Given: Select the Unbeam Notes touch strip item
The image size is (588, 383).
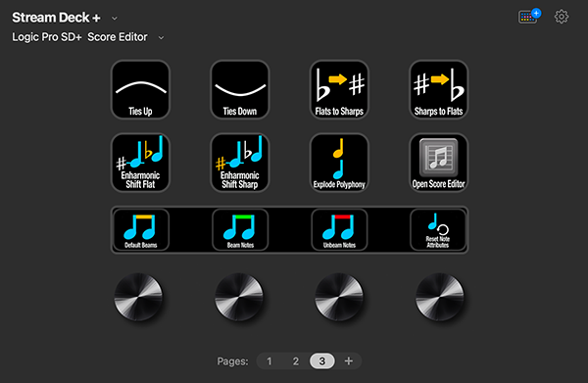Looking at the screenshot, I should [x=339, y=230].
